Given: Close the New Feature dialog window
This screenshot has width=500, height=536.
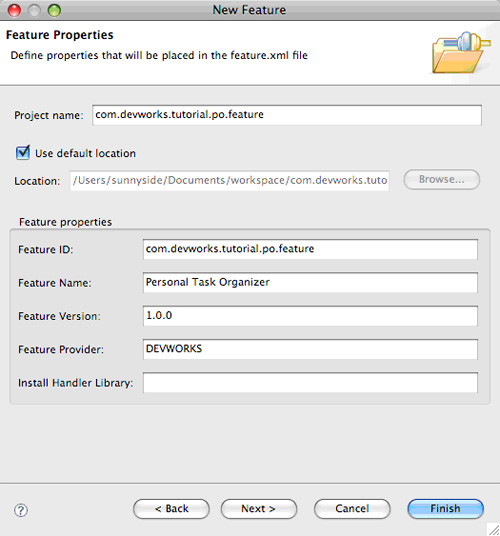Looking at the screenshot, I should click(x=14, y=10).
